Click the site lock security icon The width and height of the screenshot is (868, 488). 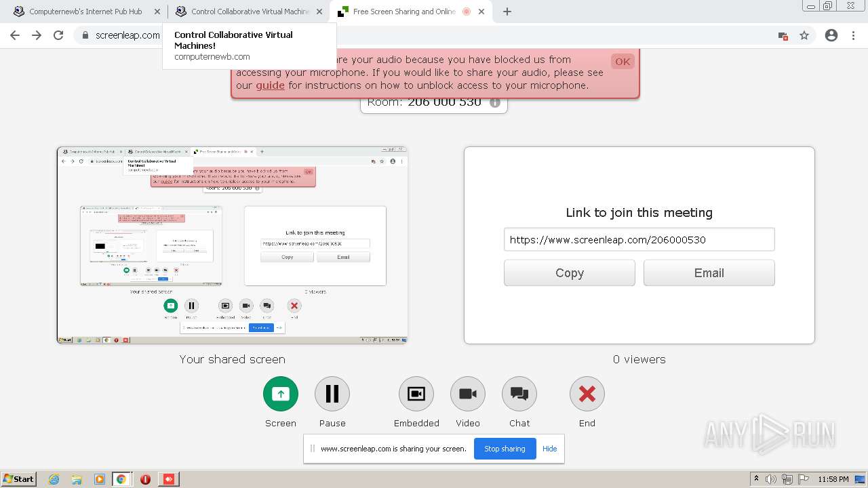85,35
